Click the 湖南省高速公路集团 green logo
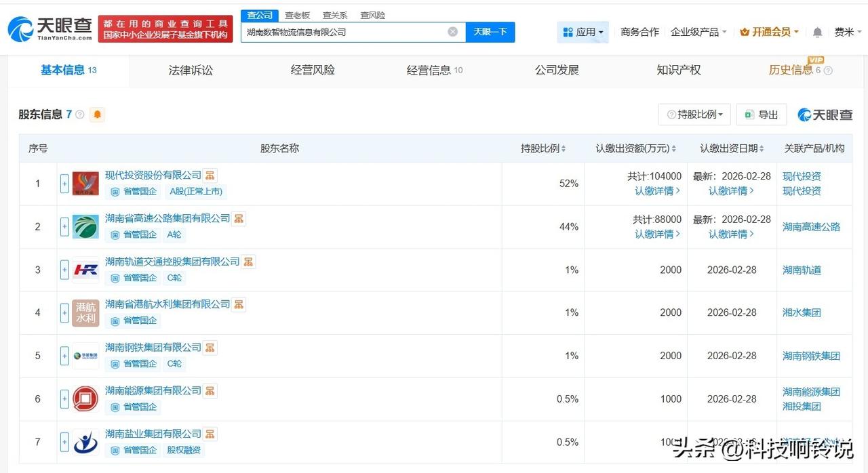The height and width of the screenshot is (473, 868). (85, 226)
